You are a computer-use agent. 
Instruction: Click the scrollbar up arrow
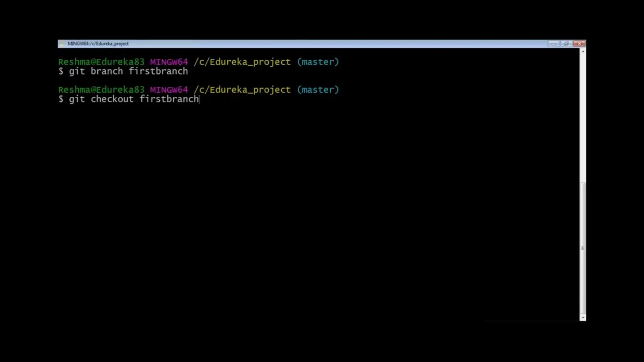583,51
